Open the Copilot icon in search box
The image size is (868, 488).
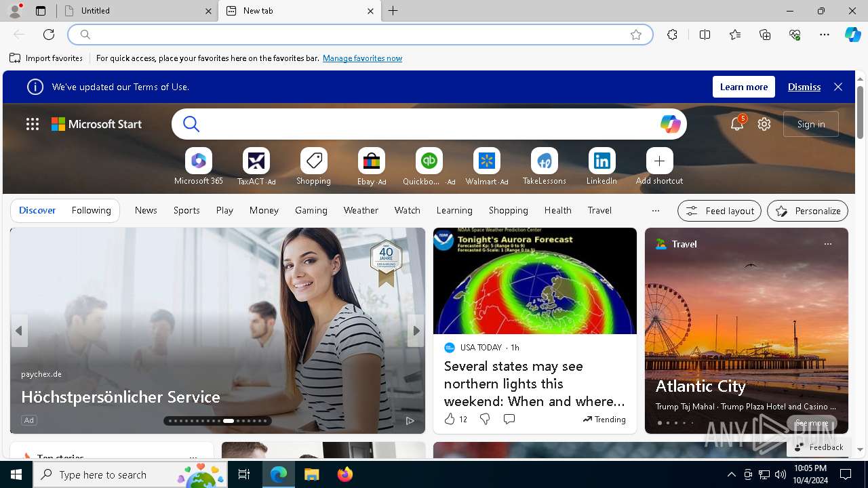[x=670, y=124]
